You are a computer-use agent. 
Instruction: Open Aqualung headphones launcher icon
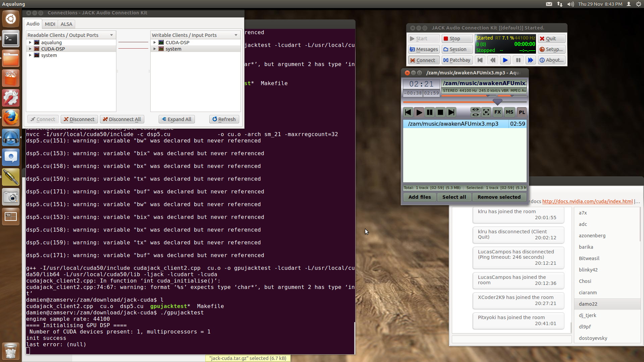click(11, 138)
